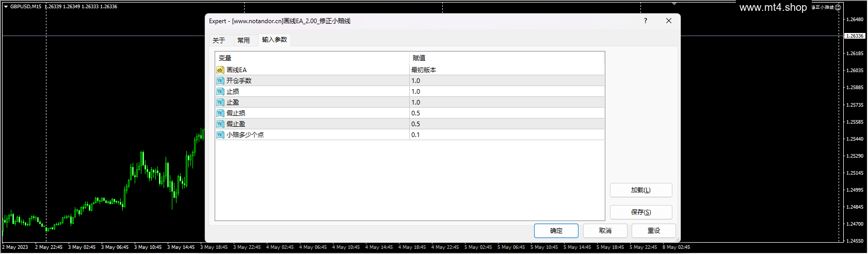Select the 最初版本 value cell
This screenshot has width=868, height=254.
(x=507, y=70)
